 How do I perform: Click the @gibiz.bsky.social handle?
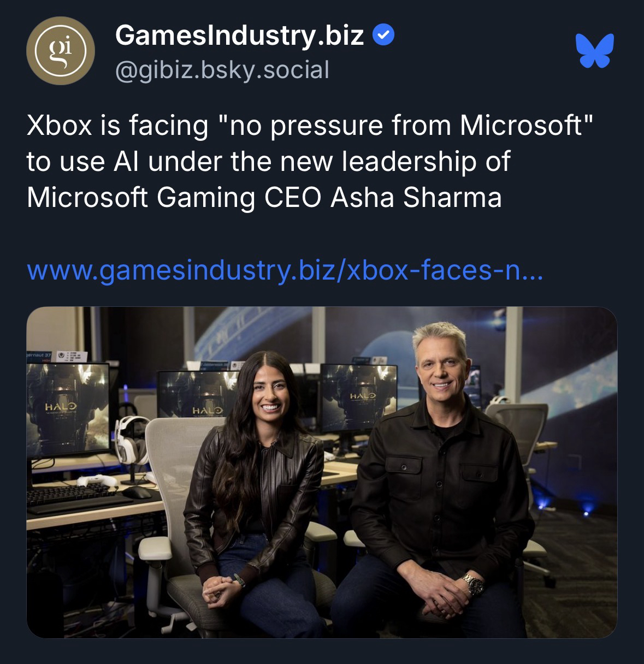click(222, 69)
